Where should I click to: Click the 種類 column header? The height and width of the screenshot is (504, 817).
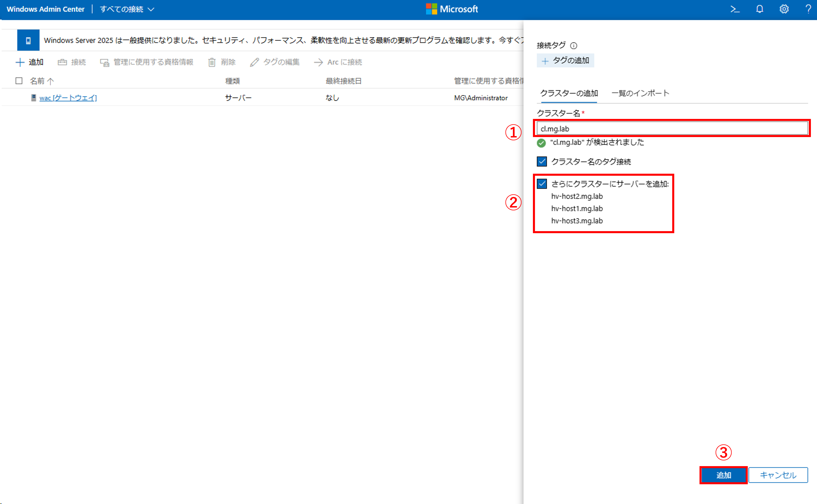(232, 81)
